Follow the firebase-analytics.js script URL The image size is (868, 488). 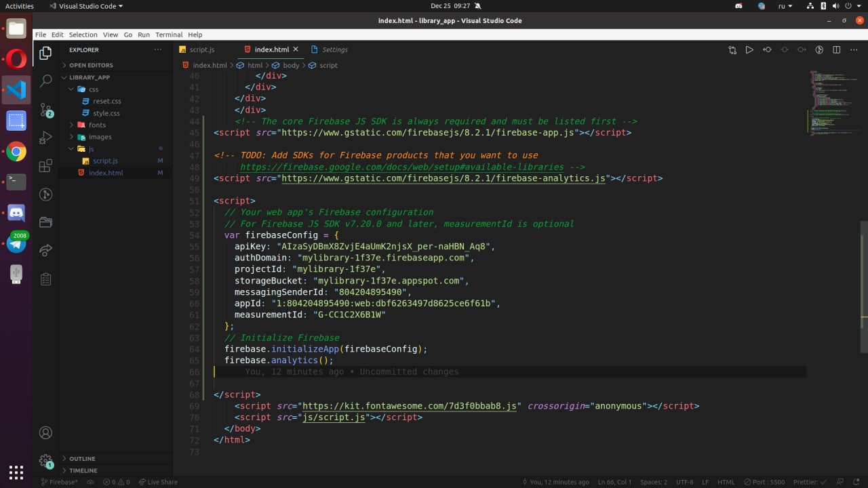pos(443,178)
